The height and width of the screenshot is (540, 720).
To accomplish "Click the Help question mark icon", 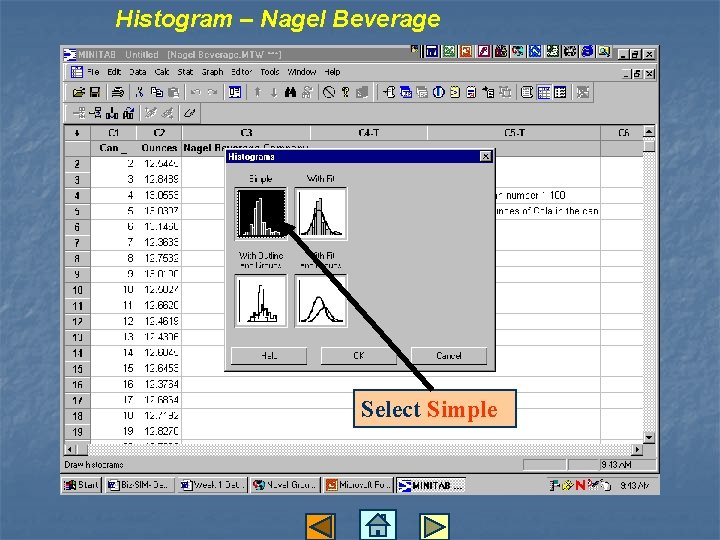I will coord(346,92).
